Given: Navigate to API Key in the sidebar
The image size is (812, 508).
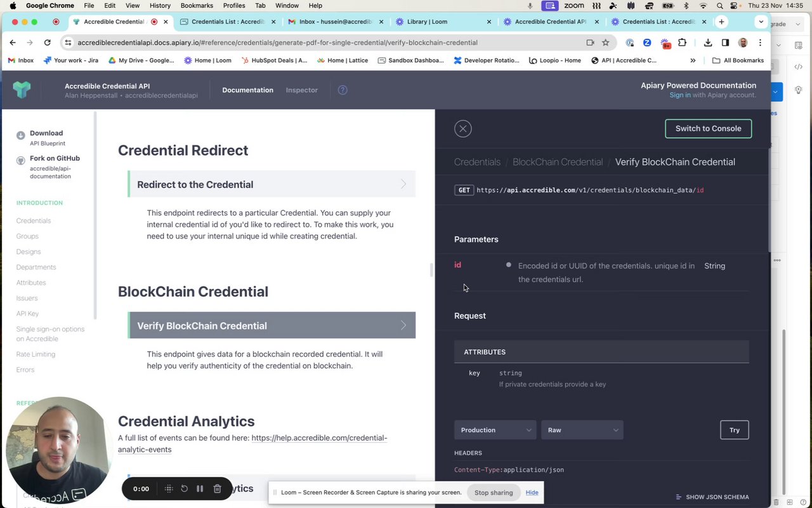Looking at the screenshot, I should coord(27,314).
